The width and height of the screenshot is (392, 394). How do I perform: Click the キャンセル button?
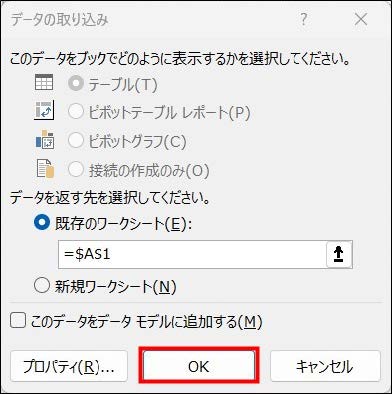coord(325,366)
